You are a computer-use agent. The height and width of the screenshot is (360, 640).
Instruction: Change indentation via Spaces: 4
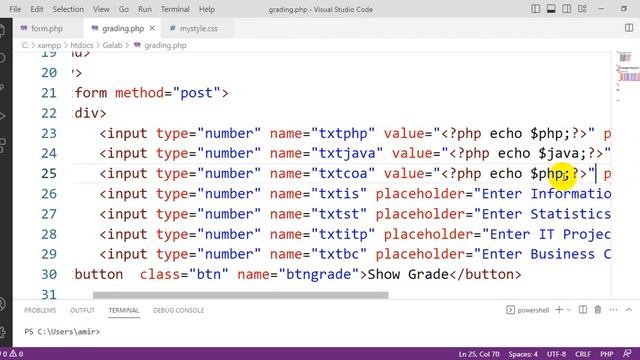(x=522, y=354)
